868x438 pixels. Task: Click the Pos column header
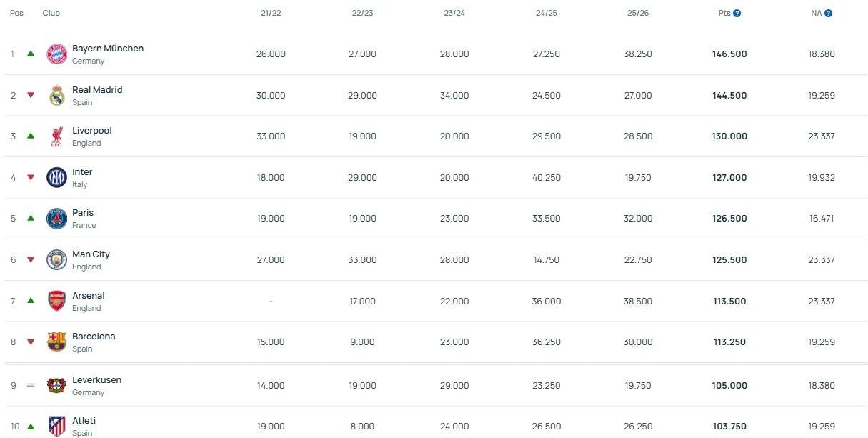coord(16,14)
